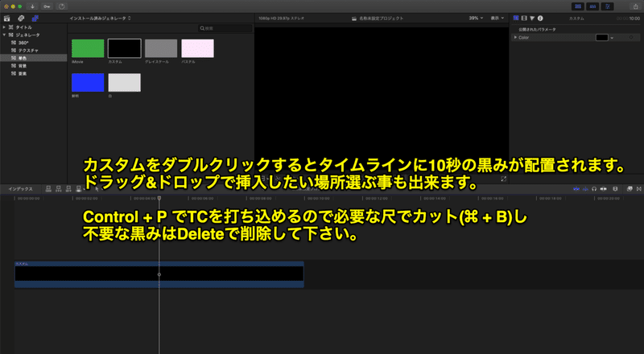The width and height of the screenshot is (644, 354).
Task: Toggle timeline snapping button
Action: tap(603, 189)
